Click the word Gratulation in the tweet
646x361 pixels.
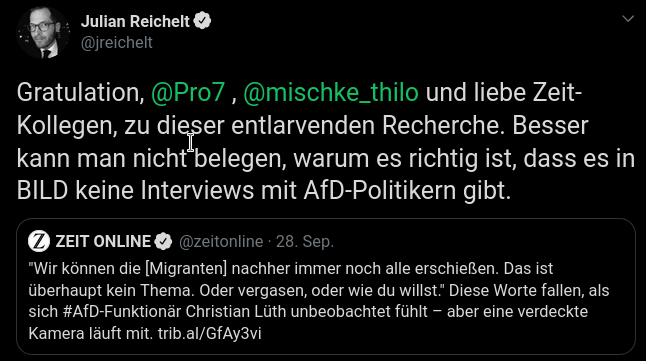point(80,92)
